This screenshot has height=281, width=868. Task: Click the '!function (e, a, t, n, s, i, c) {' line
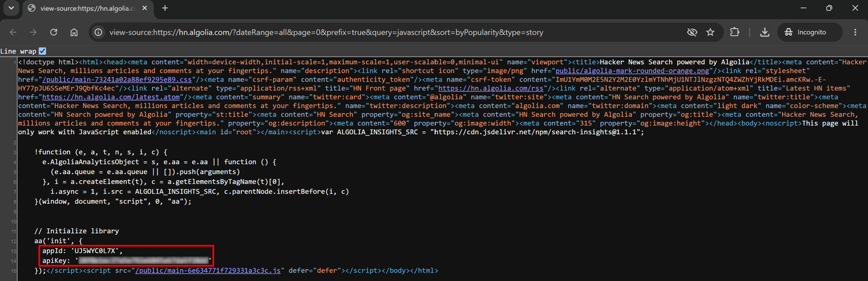pos(101,152)
